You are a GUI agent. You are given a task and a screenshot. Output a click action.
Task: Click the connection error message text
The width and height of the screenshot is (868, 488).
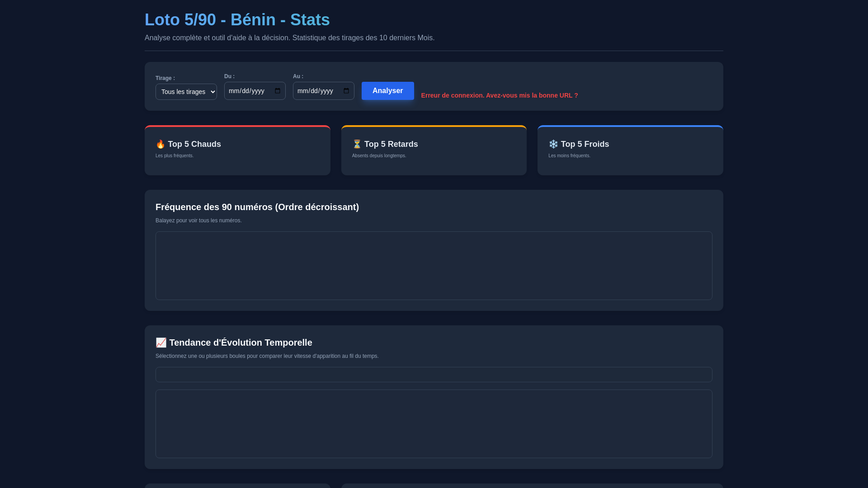500,95
